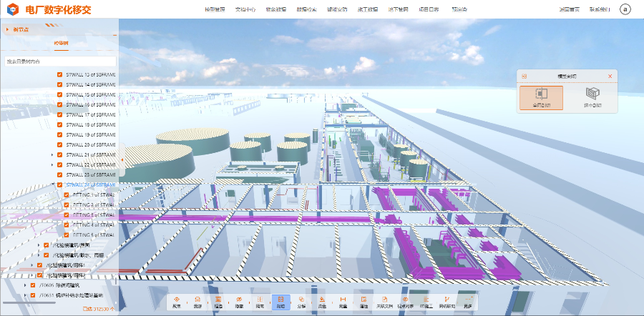Click the 聚焦 focus tool icon
This screenshot has width=644, height=316.
point(176,302)
